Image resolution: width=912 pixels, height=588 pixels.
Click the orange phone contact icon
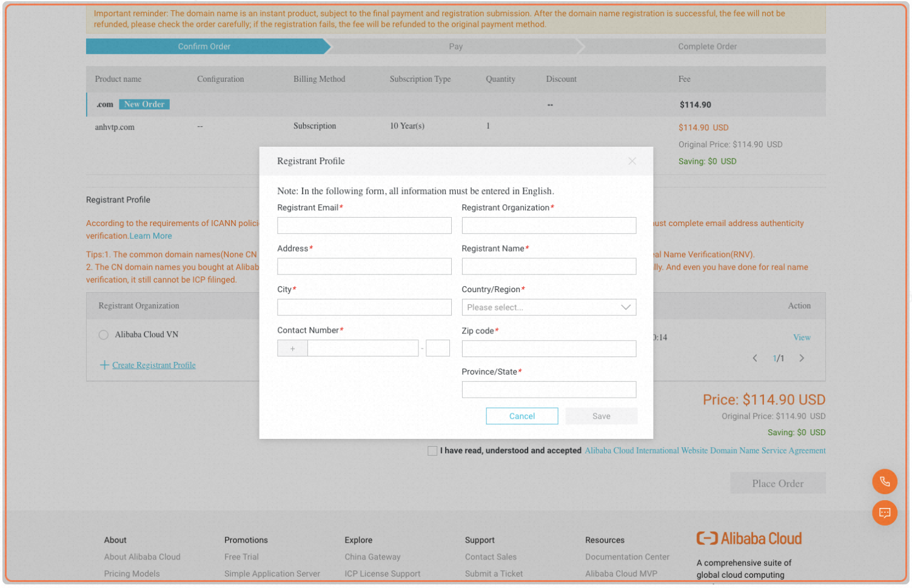click(x=885, y=482)
